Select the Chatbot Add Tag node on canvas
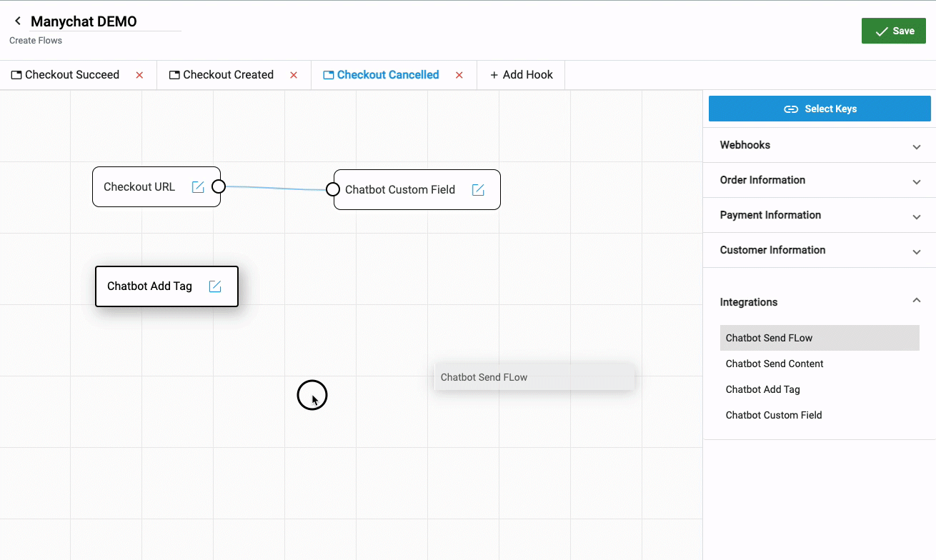The height and width of the screenshot is (560, 936). pyautogui.click(x=166, y=286)
